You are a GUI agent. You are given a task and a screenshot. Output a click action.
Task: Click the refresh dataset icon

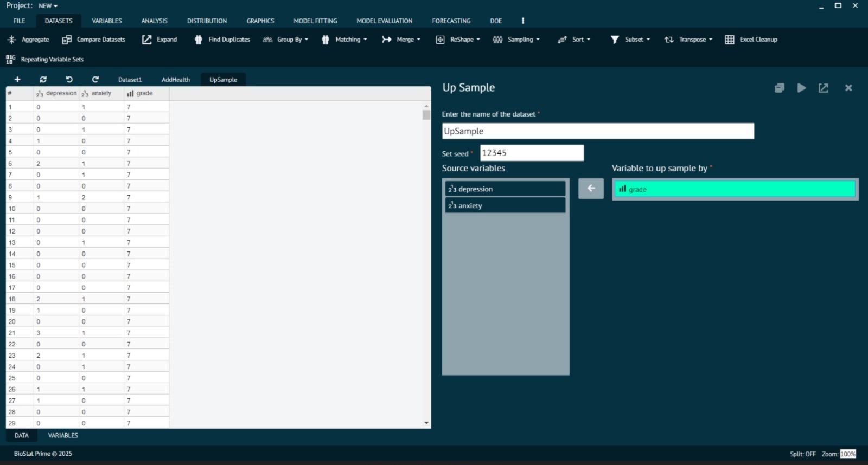pyautogui.click(x=43, y=80)
